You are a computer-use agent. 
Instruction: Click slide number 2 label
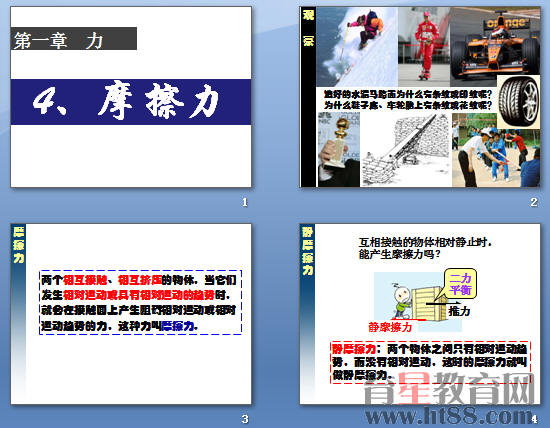tap(534, 202)
